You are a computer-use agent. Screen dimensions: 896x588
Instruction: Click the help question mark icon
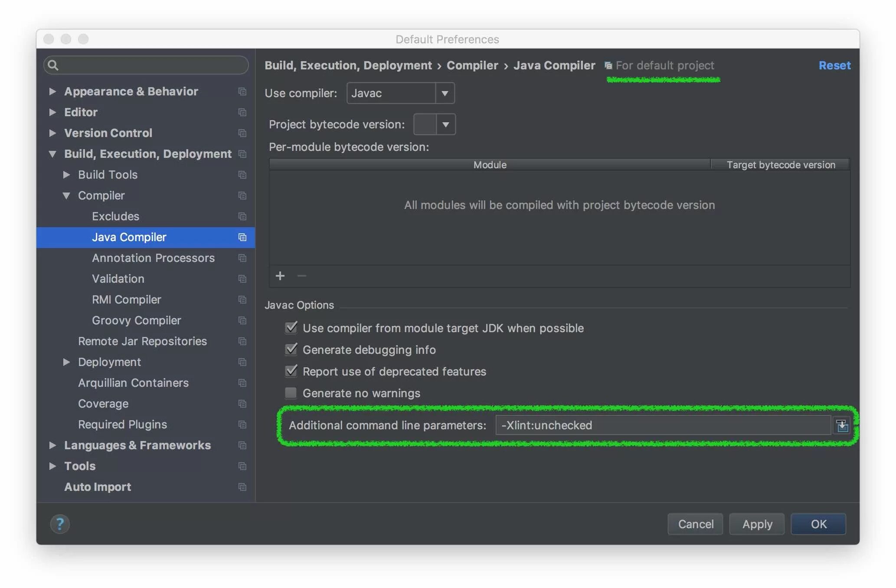click(x=60, y=524)
